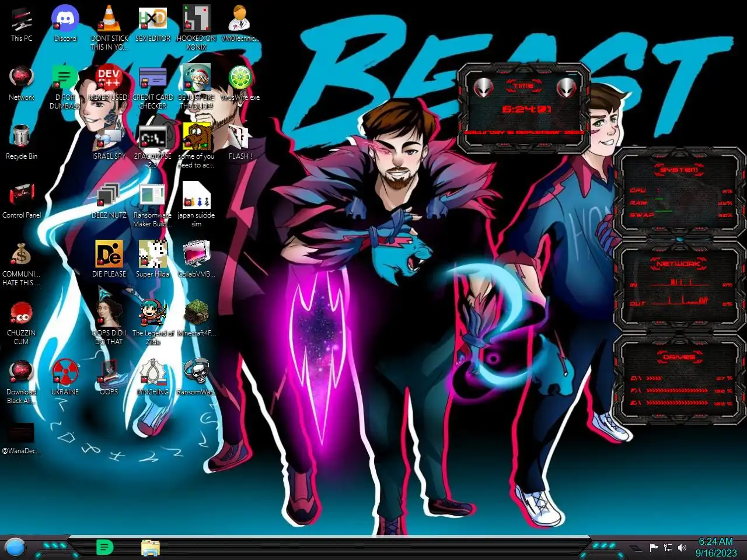
Task: Open the Action Center flag tray icon
Action: tap(654, 547)
